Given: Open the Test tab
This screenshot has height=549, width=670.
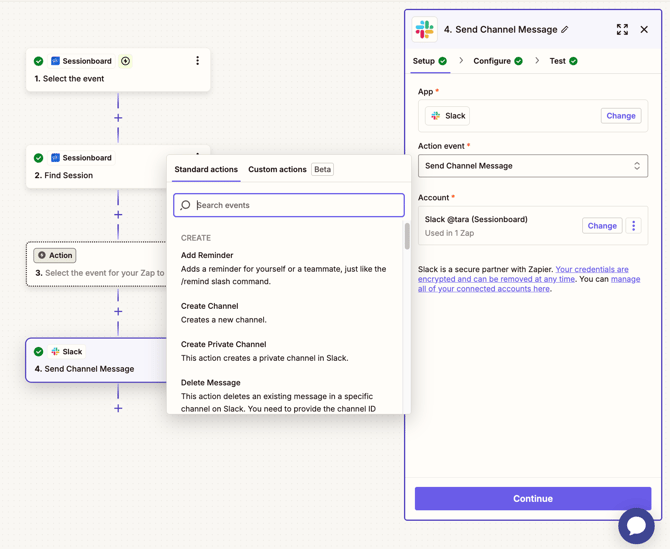Looking at the screenshot, I should click(x=563, y=61).
